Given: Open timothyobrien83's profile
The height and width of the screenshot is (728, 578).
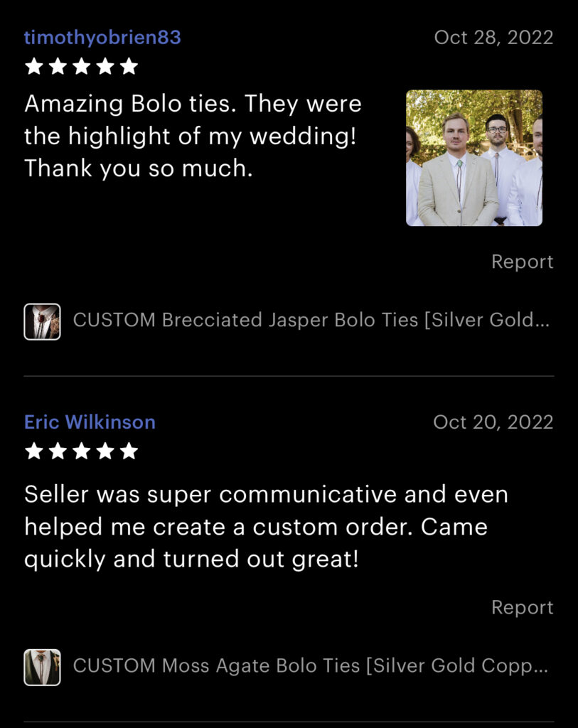Looking at the screenshot, I should [x=102, y=38].
